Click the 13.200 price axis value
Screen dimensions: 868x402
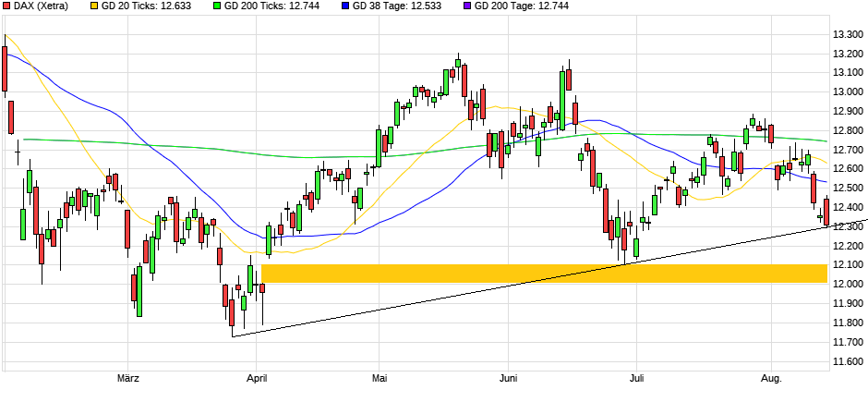click(x=848, y=54)
